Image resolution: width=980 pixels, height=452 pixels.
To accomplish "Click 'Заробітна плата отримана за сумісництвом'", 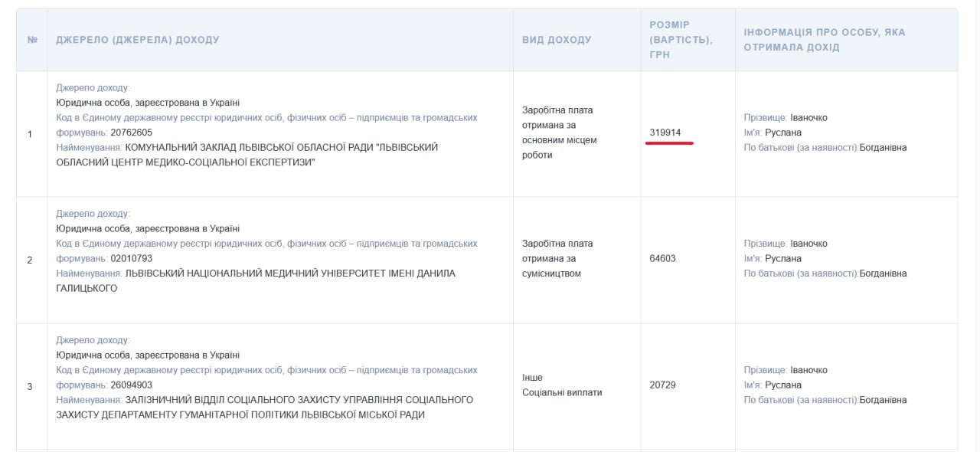I will click(x=557, y=258).
